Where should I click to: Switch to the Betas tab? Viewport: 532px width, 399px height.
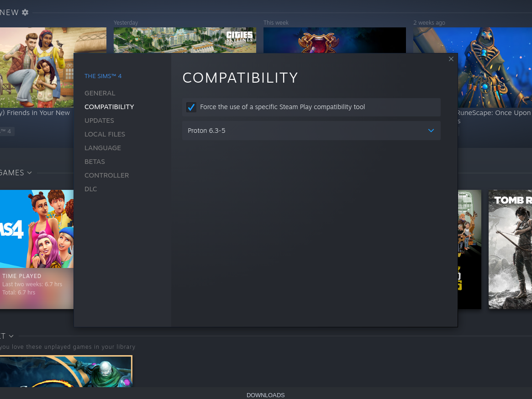[95, 162]
